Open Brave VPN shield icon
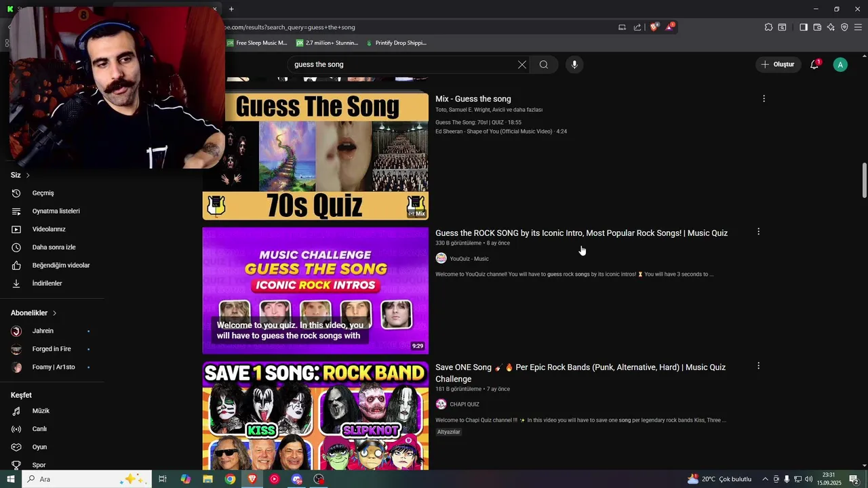The image size is (868, 488). 844,27
